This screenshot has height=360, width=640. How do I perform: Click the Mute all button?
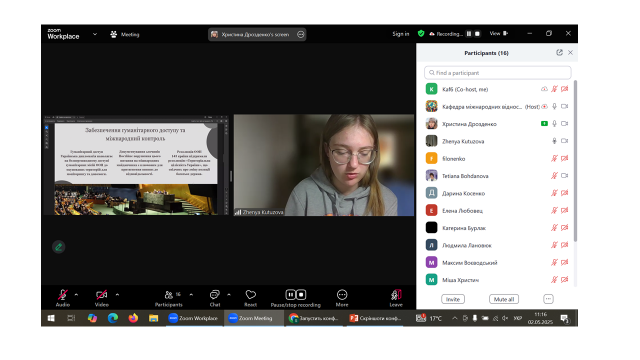click(504, 299)
